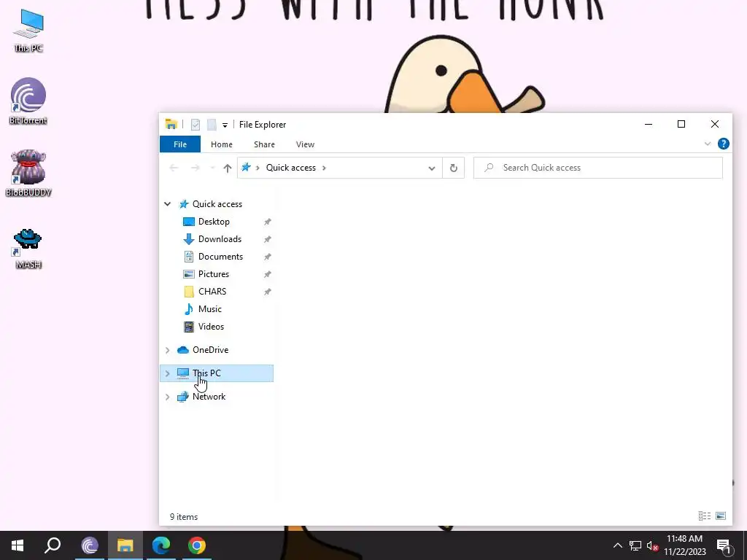Open Microsoft Edge from the taskbar
Image resolution: width=747 pixels, height=560 pixels.
click(x=161, y=545)
